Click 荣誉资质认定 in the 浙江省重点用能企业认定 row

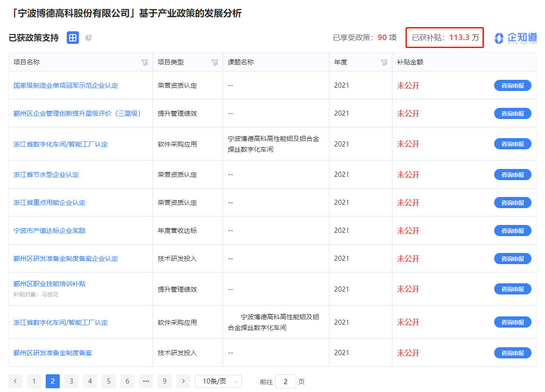(x=177, y=203)
